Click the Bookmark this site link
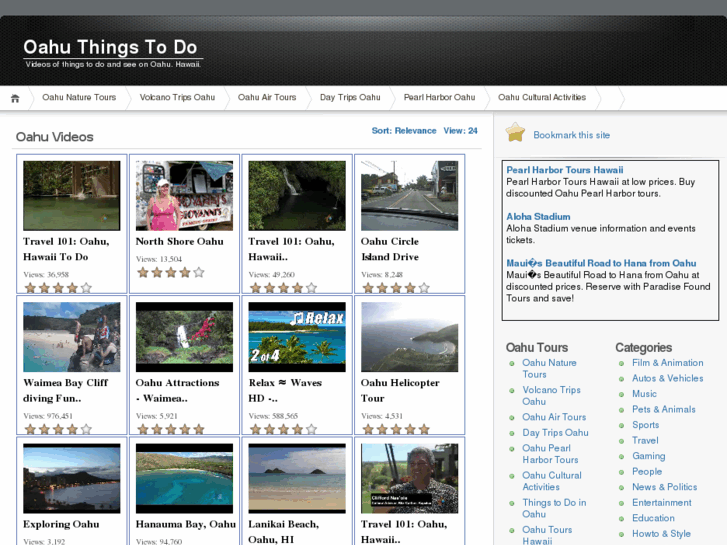The width and height of the screenshot is (727, 545). (x=571, y=135)
